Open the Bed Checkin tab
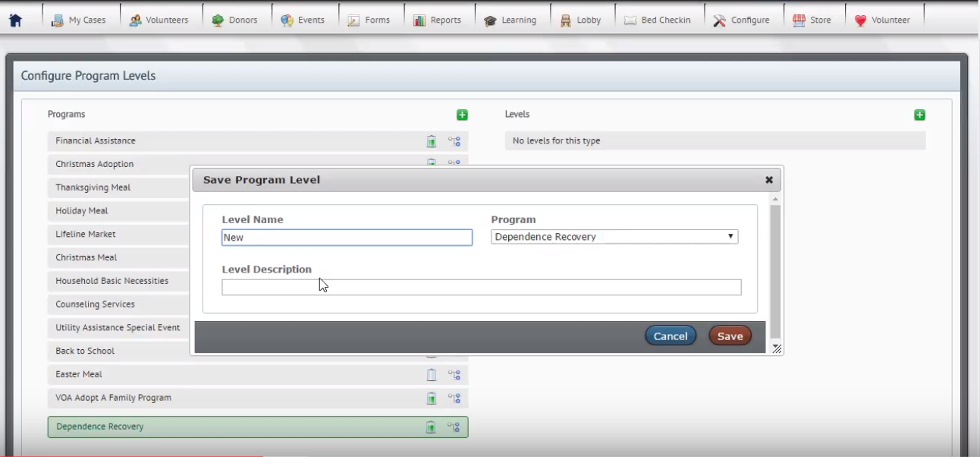Viewport: 980px width, 457px height. pyautogui.click(x=657, y=20)
